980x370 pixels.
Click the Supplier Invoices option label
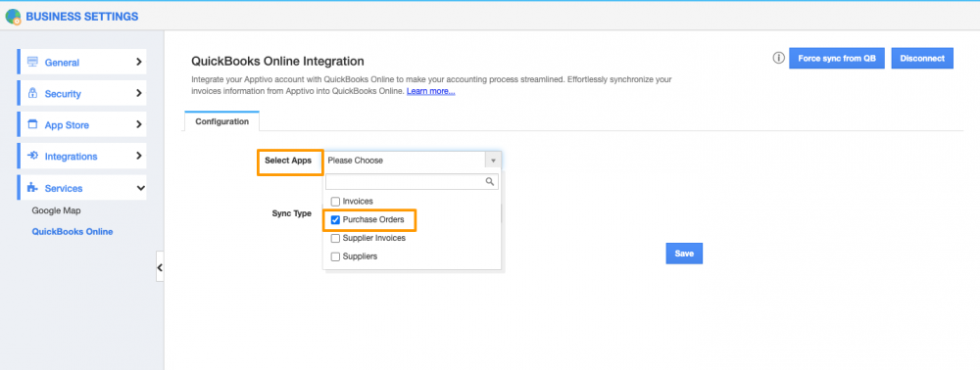point(374,239)
